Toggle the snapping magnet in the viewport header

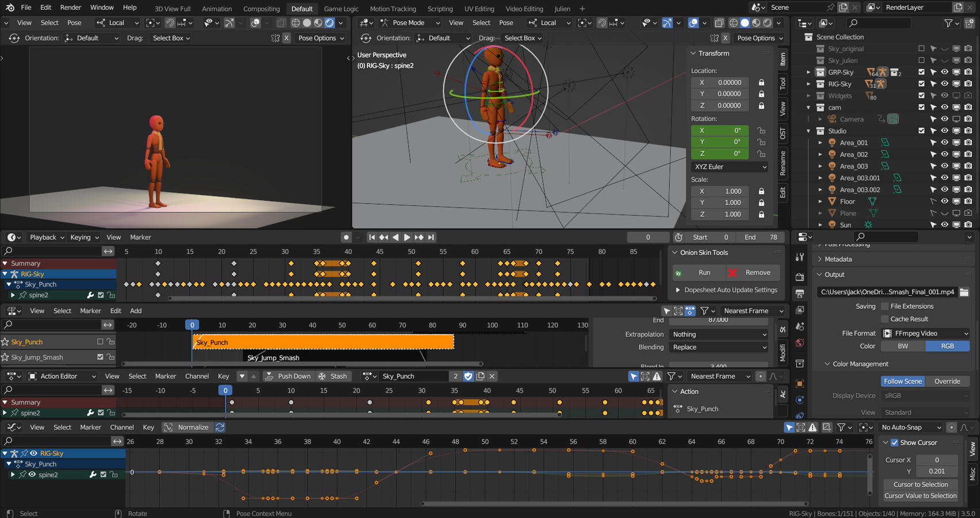(170, 22)
